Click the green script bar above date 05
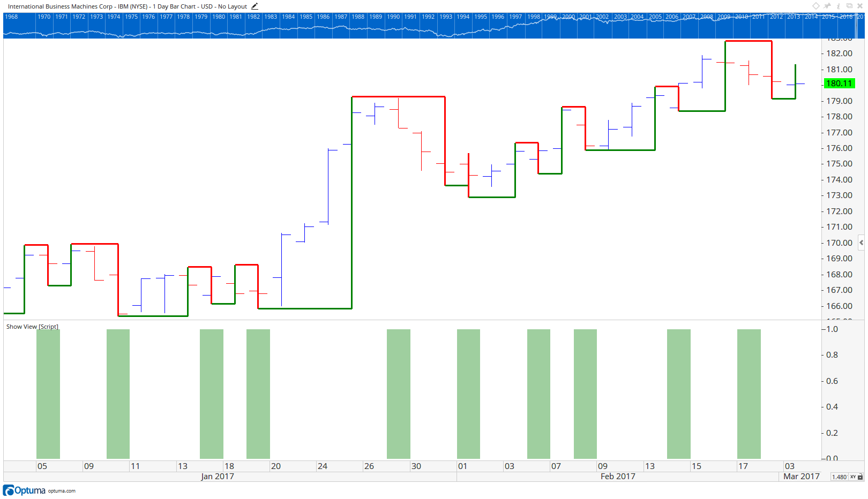868x499 pixels. (x=48, y=394)
